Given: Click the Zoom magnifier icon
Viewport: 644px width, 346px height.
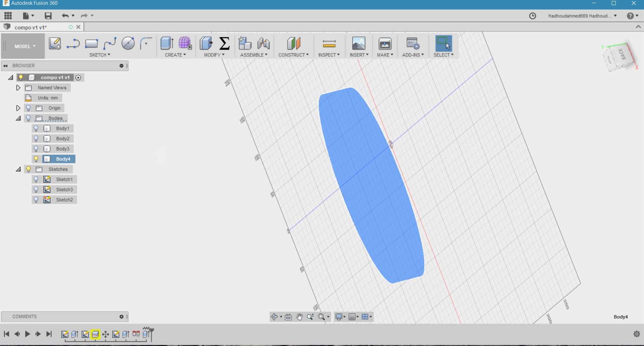Looking at the screenshot, I should pos(310,317).
